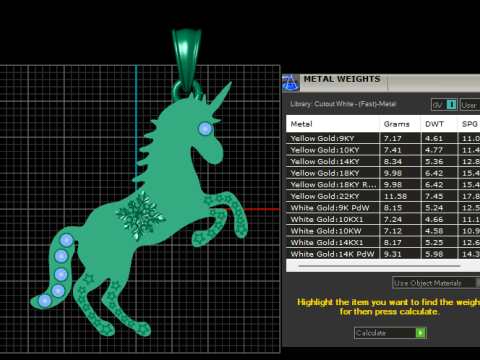Viewport: 480px width, 360px height.
Task: Select the White Gold:14K PdW row
Action: tap(383, 254)
